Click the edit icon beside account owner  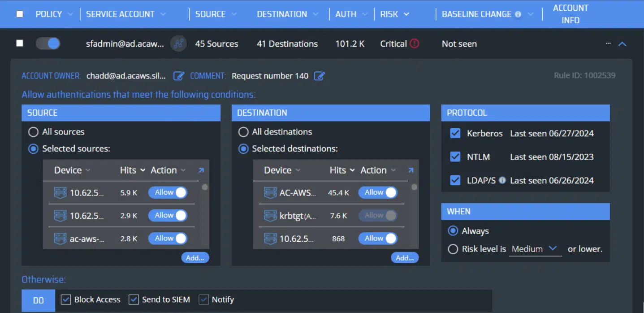178,76
